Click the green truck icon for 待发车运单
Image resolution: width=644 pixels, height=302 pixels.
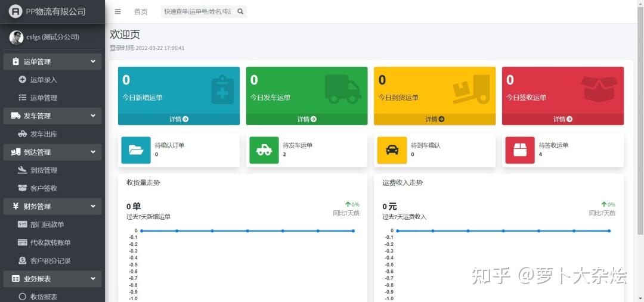pyautogui.click(x=264, y=150)
